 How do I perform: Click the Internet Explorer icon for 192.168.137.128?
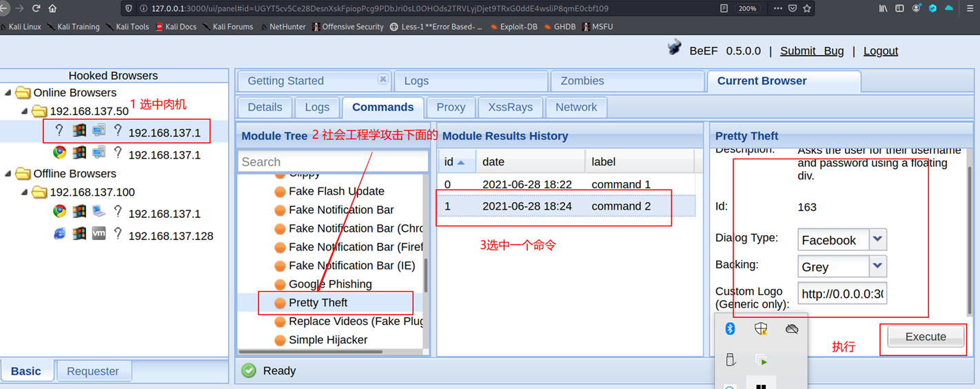(x=60, y=234)
